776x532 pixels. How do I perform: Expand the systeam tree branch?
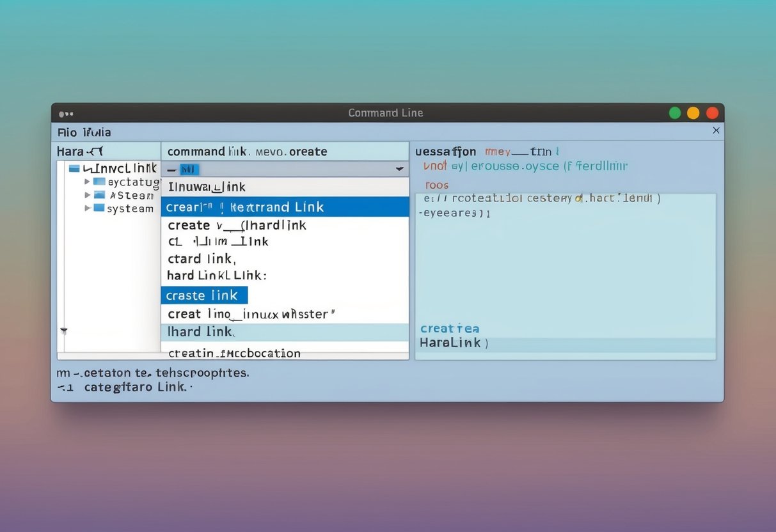pos(89,208)
